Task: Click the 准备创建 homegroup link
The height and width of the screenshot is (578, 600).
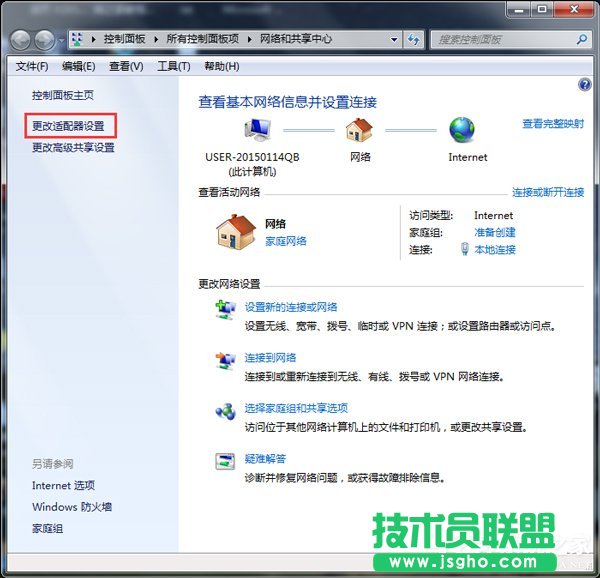Action: 495,232
